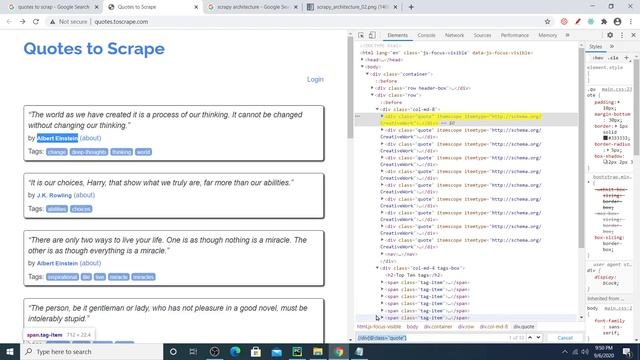
Task: Open Chrome three-dot menu
Action: pos(631,22)
